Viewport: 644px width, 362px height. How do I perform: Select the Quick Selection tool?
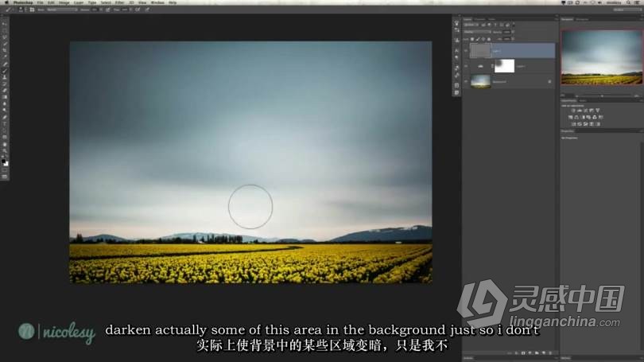click(x=5, y=44)
